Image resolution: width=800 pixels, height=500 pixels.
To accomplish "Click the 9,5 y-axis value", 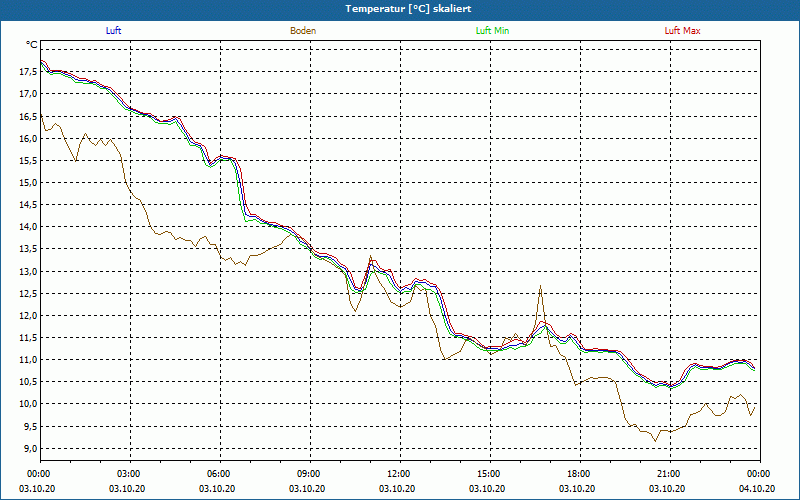I will pos(30,427).
